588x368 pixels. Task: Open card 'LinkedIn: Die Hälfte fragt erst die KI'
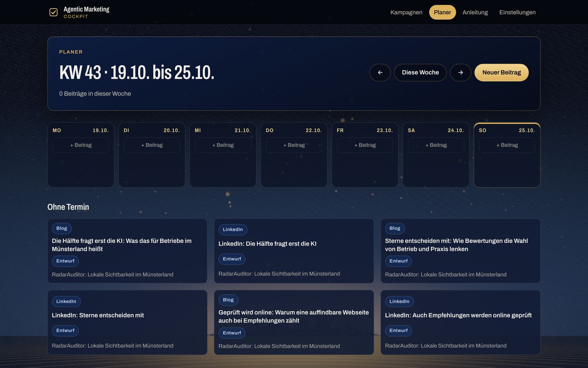click(x=294, y=251)
